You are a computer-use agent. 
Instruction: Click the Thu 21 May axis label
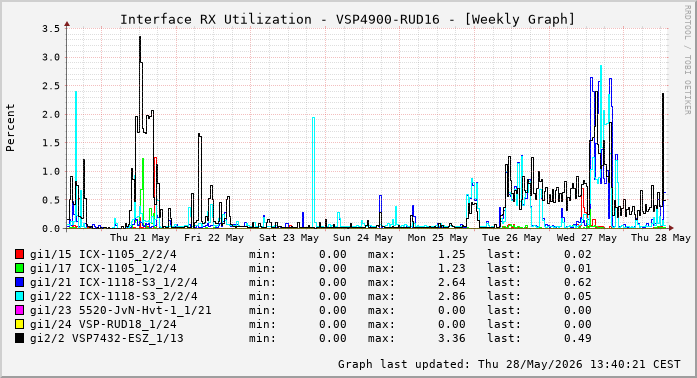[140, 238]
